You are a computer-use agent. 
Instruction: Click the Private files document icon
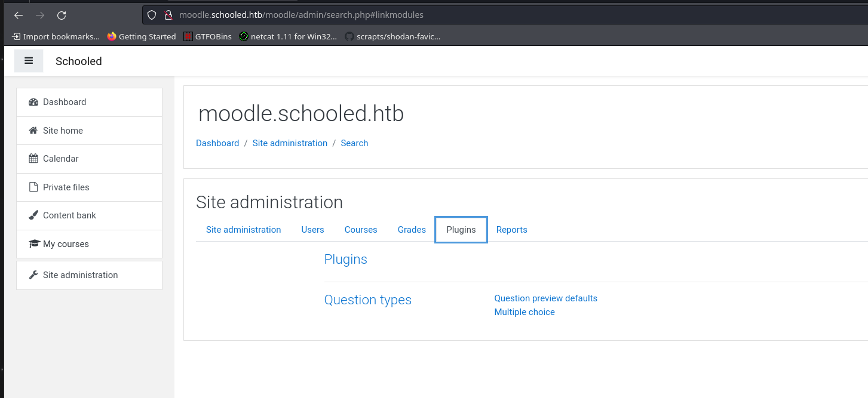tap(33, 187)
